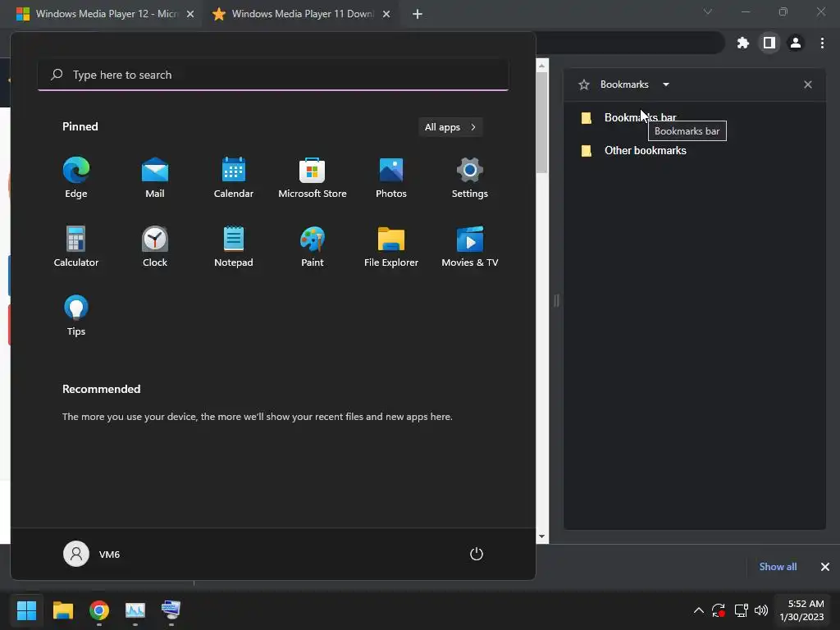Open the volume tray icon
Screen dimensions: 840x630
(x=760, y=610)
